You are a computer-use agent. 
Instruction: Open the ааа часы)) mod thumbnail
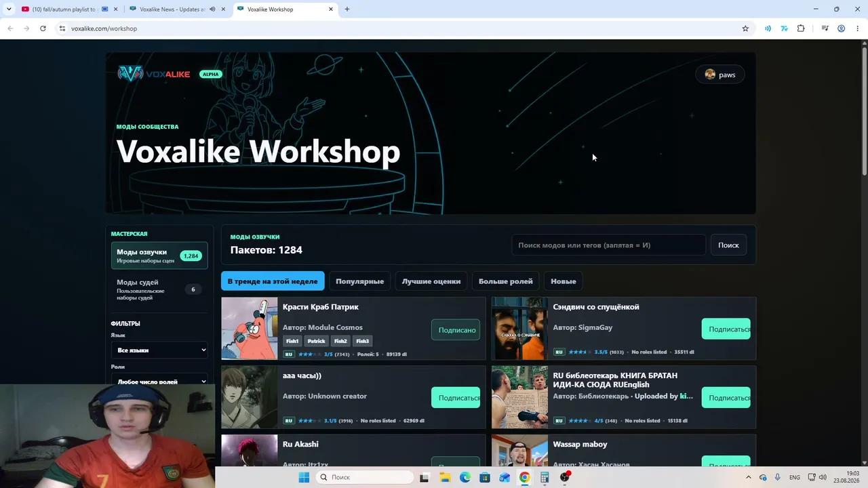point(250,397)
